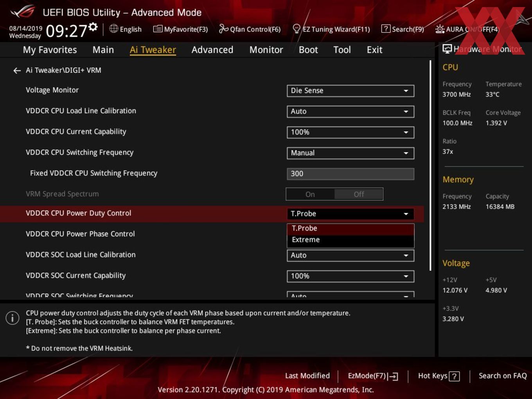The height and width of the screenshot is (399, 532).
Task: Click +12V reading 12.076 V
Action: 455,290
